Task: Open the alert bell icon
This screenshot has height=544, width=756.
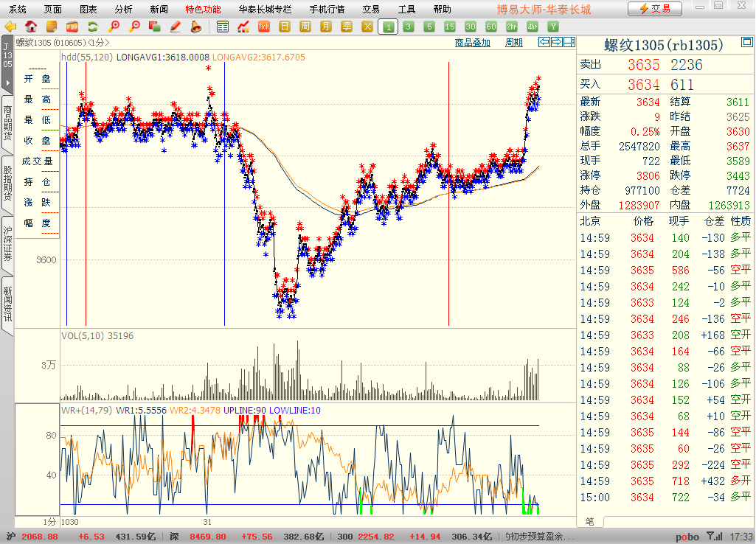Action: pyautogui.click(x=195, y=27)
